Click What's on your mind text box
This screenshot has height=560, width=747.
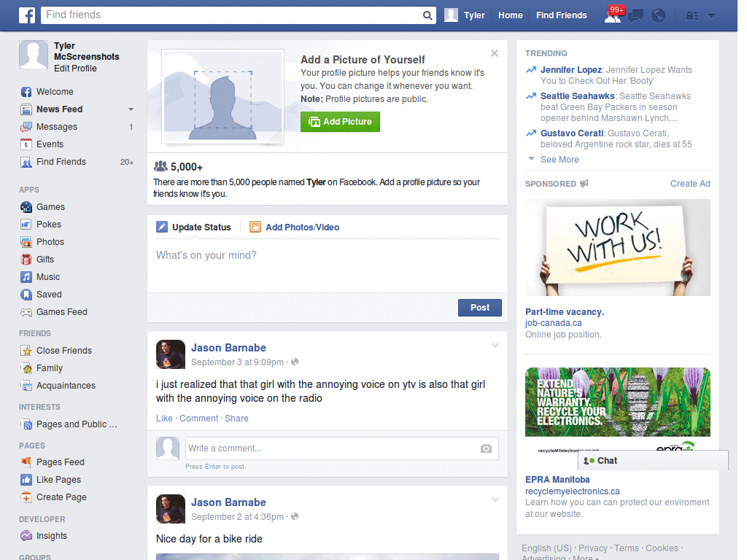[328, 267]
